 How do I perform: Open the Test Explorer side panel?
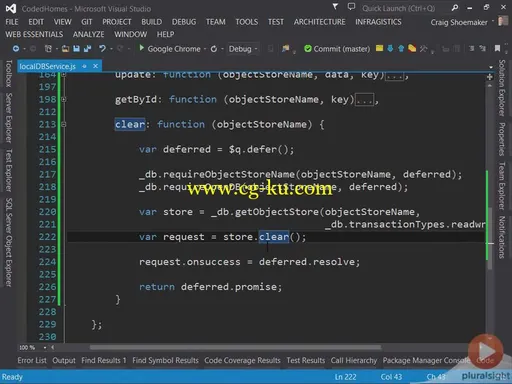(x=8, y=170)
